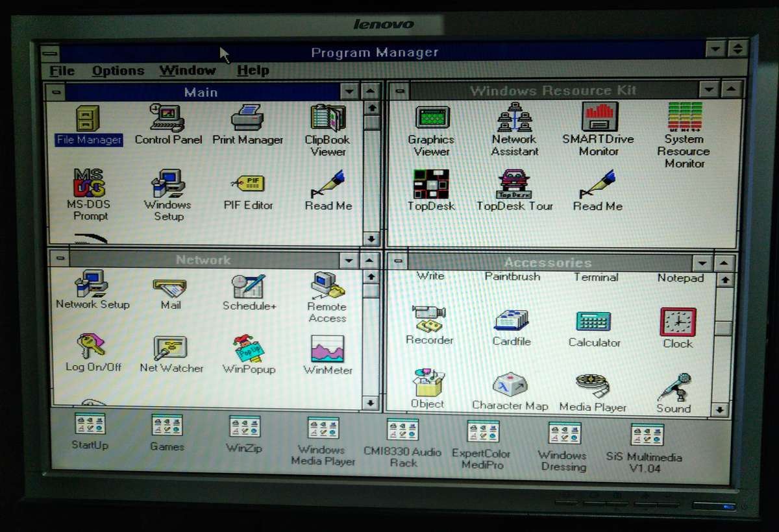
Task: Open the Net Watcher tool
Action: [x=170, y=348]
